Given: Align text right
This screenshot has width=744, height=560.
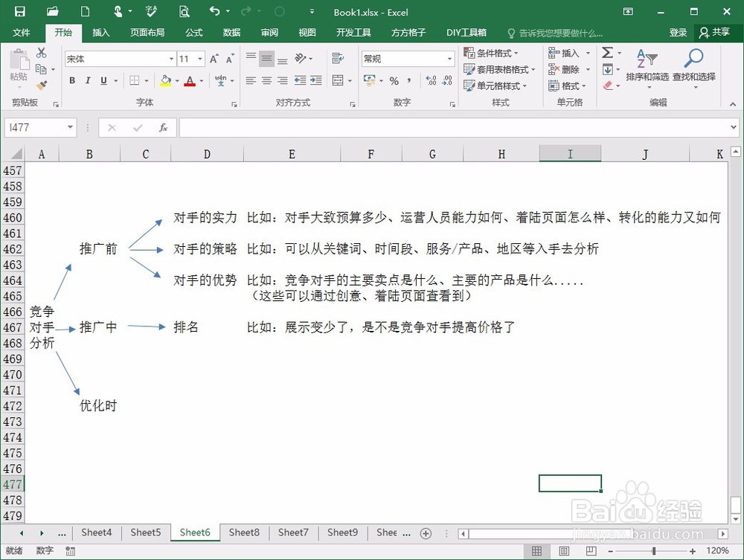Looking at the screenshot, I should [x=282, y=80].
